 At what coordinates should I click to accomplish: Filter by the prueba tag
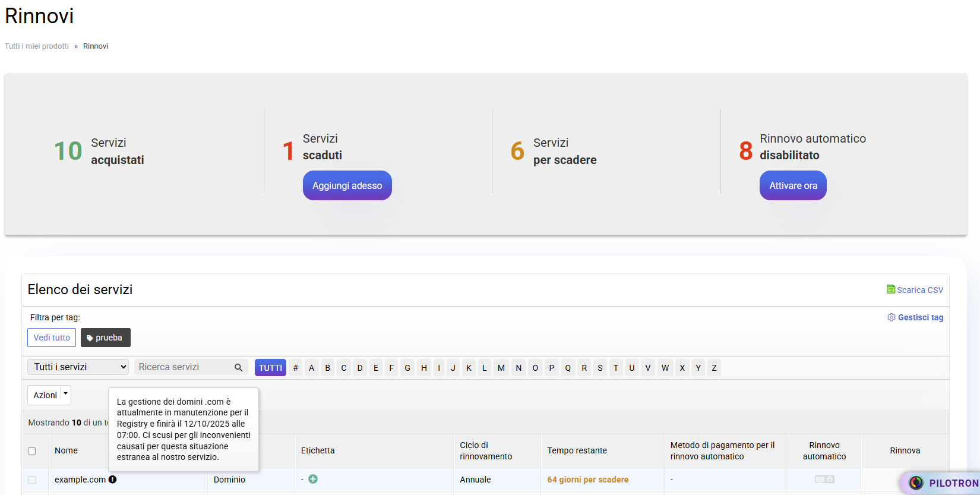coord(105,338)
